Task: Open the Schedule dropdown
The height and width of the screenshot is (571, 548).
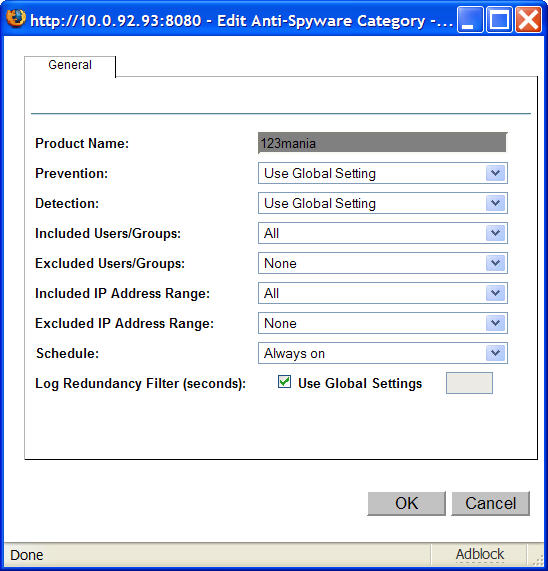Action: (383, 353)
